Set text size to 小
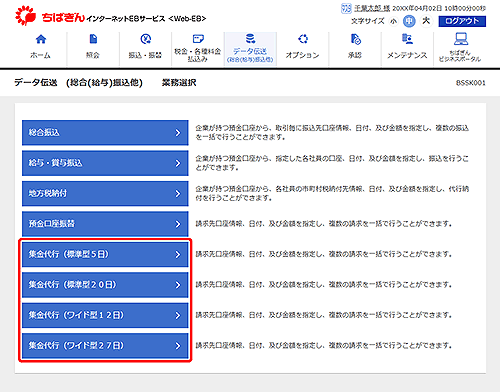Image resolution: width=500 pixels, height=392 pixels. pos(394,21)
